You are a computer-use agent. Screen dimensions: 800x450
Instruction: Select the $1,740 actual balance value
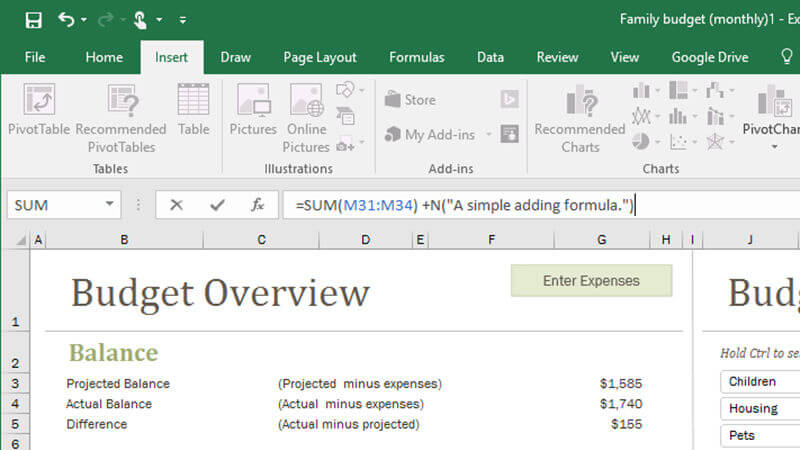coord(621,404)
